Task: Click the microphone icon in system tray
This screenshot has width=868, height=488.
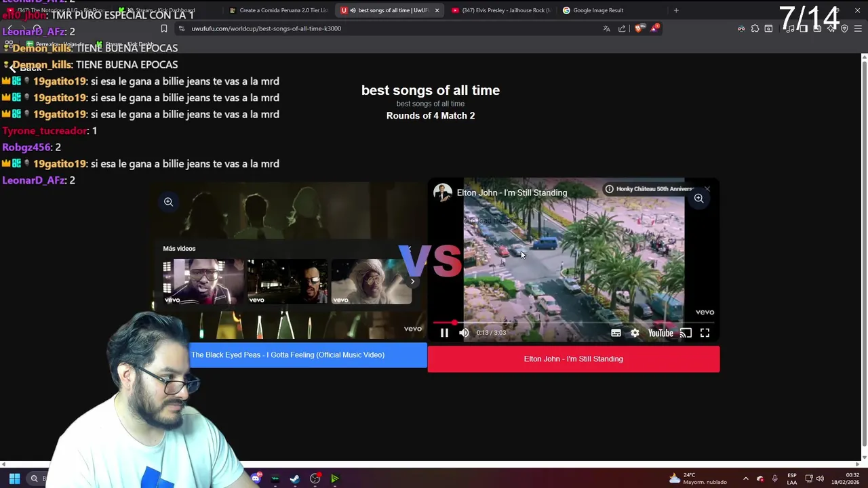Action: click(774, 479)
